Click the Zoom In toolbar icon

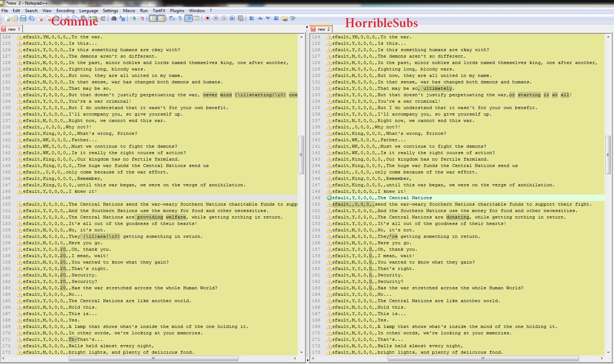click(133, 18)
